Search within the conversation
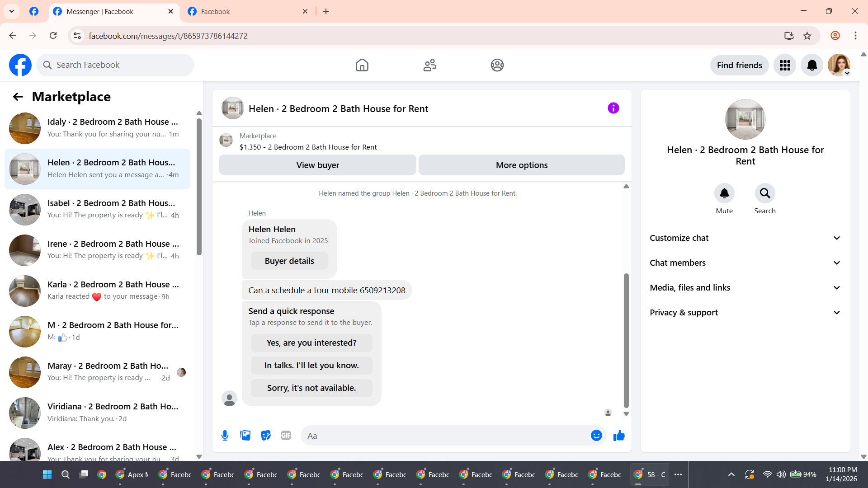 click(764, 193)
